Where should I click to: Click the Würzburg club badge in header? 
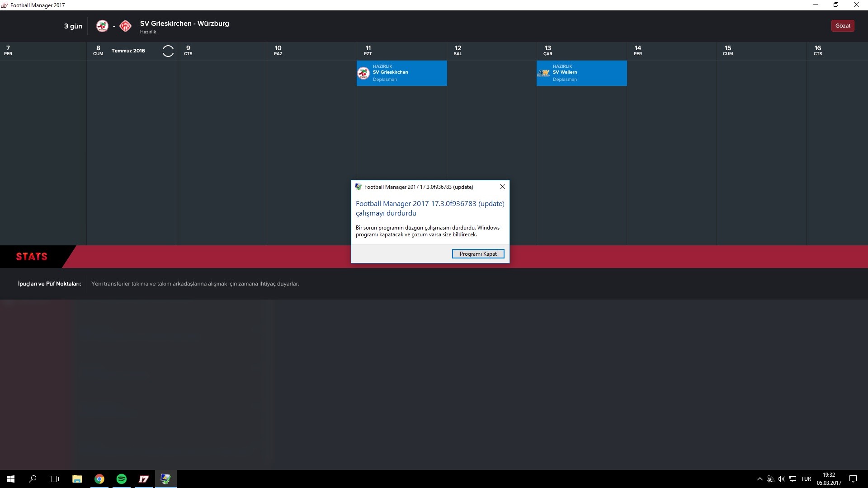point(125,26)
